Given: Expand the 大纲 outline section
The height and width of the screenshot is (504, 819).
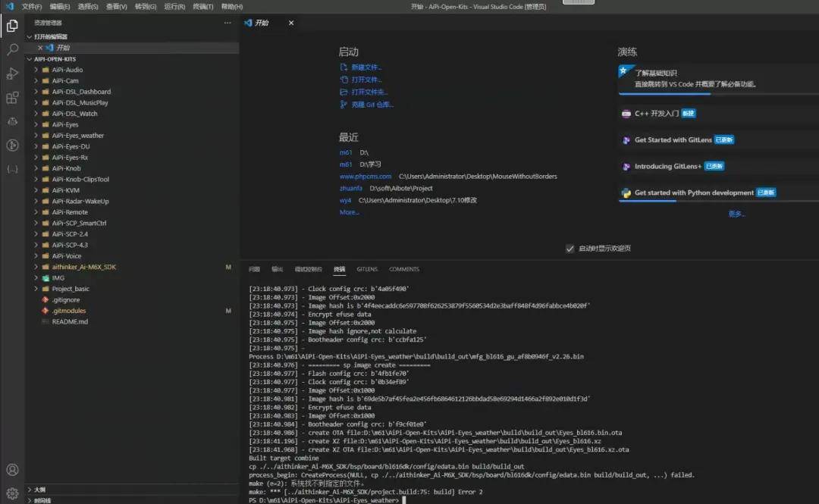Looking at the screenshot, I should click(x=30, y=490).
